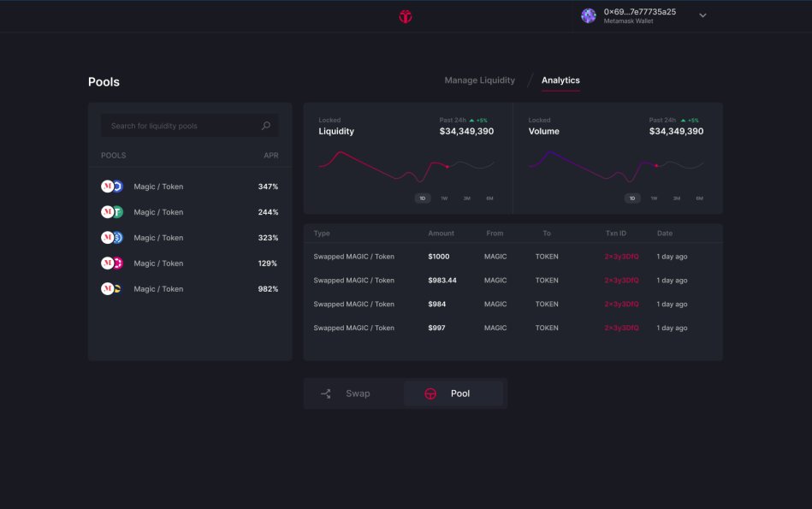Image resolution: width=812 pixels, height=509 pixels.
Task: Select 3M range on Liquidity chart
Action: [x=467, y=198]
